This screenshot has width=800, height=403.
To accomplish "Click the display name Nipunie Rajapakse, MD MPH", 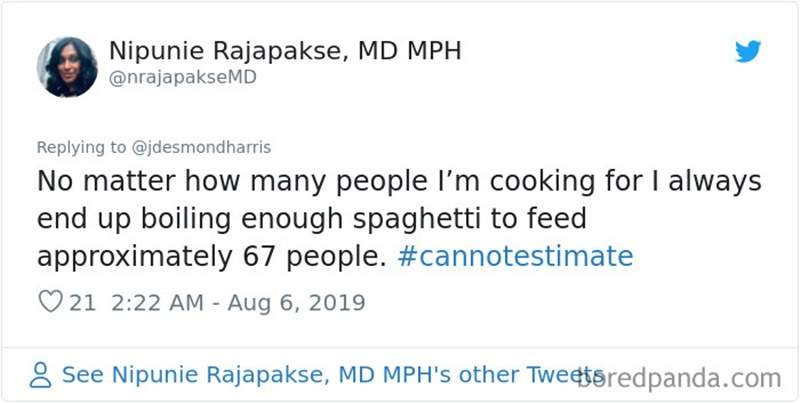I will (284, 51).
